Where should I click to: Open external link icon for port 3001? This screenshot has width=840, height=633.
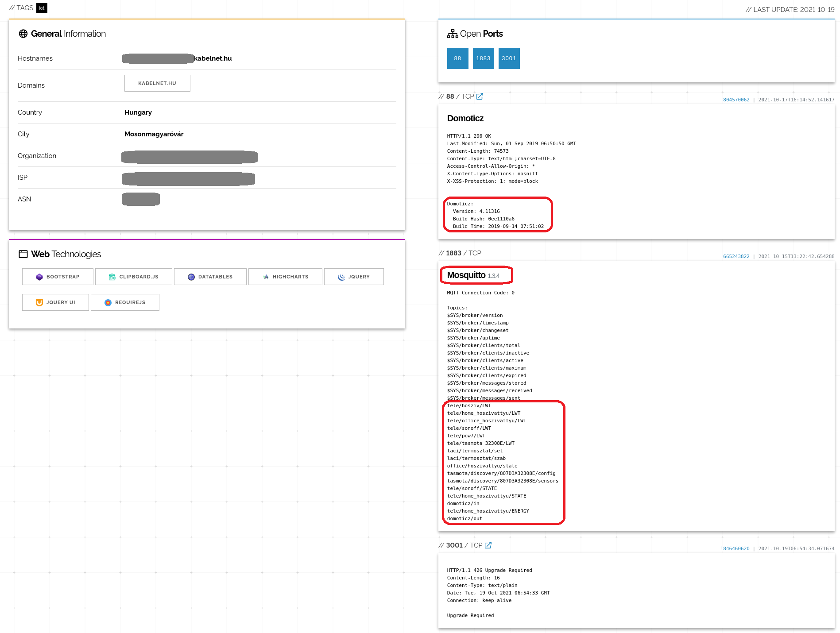pos(488,545)
